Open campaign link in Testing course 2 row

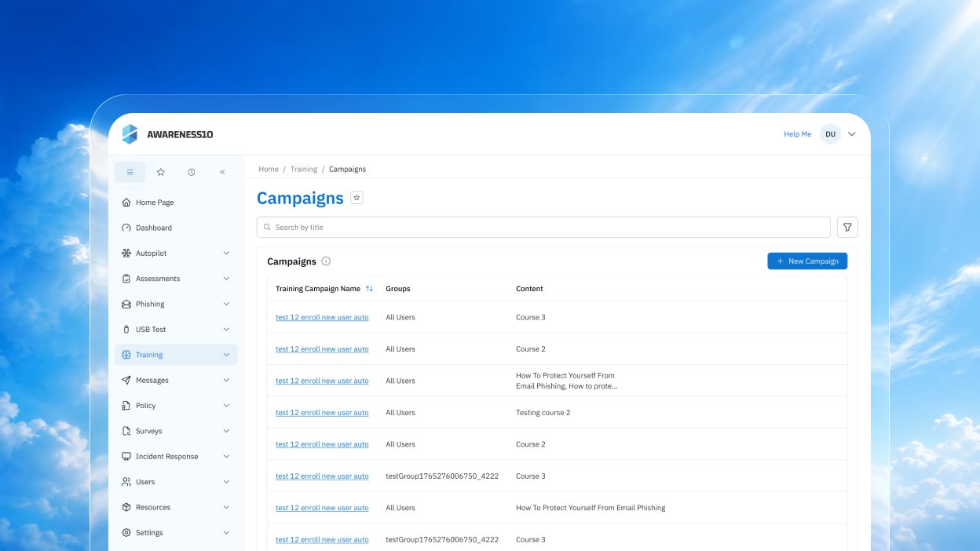322,413
